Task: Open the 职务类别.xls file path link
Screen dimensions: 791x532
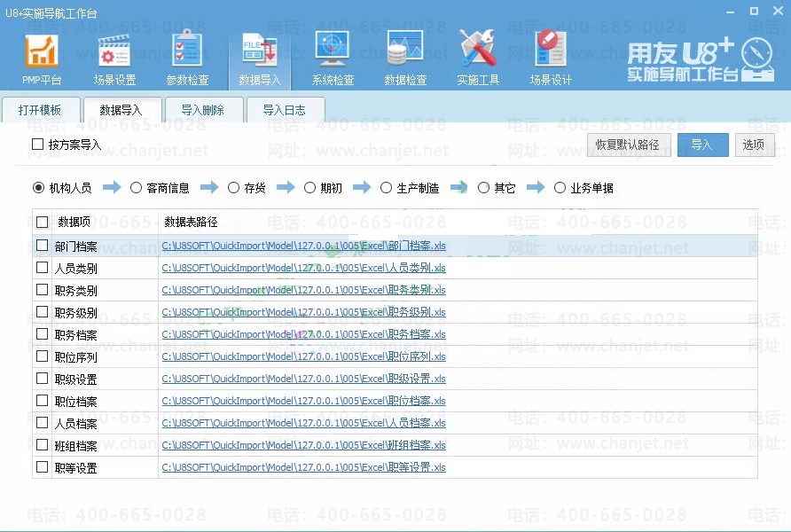Action: pyautogui.click(x=303, y=291)
